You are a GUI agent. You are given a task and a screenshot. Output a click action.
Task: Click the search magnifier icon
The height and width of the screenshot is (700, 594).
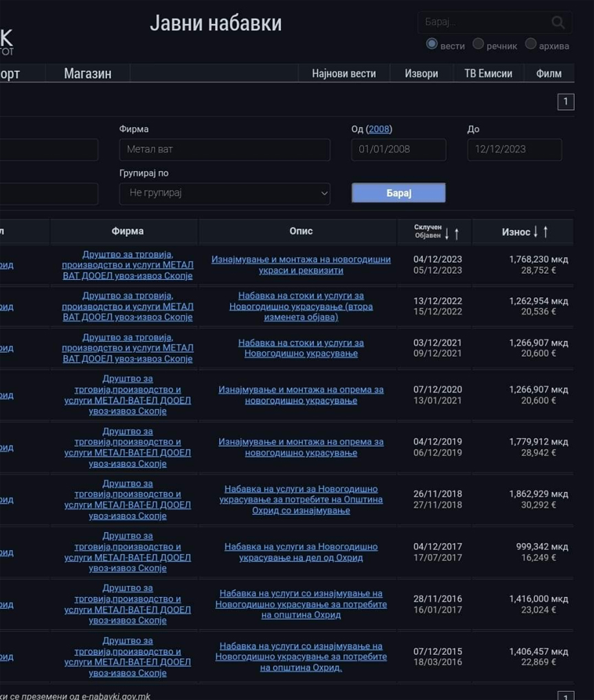(558, 23)
